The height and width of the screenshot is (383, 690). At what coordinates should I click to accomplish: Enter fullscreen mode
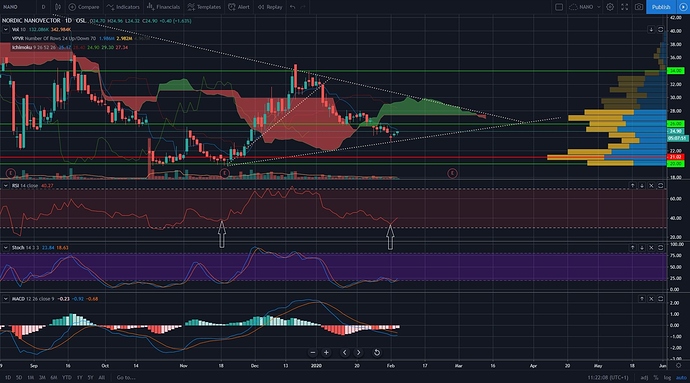(x=624, y=7)
